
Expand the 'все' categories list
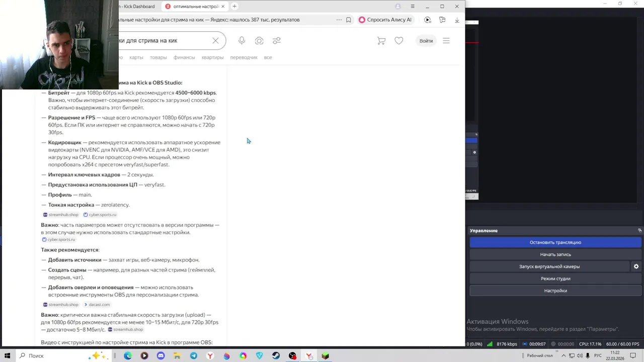point(268,57)
